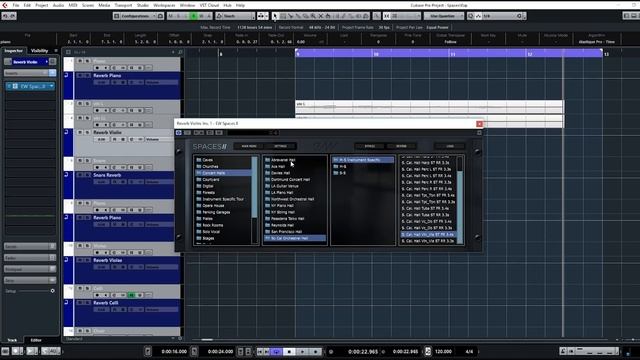Select the Snare Reverb track
This screenshot has width=640, height=360.
[127, 184]
